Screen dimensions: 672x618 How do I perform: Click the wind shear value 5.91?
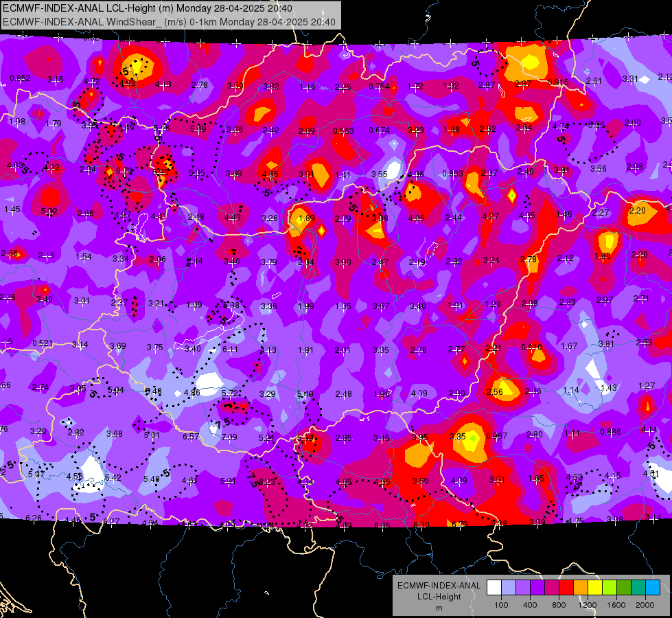pos(228,481)
